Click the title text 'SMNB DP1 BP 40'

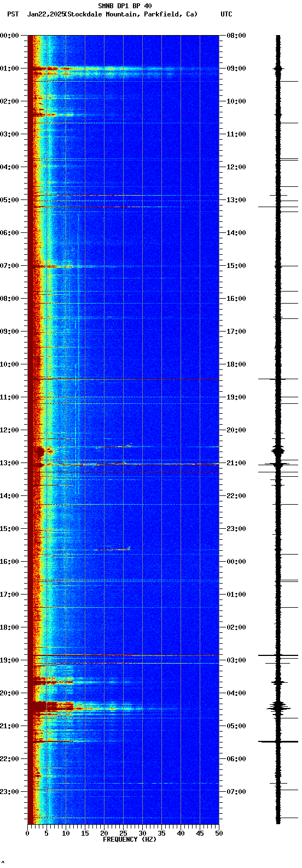tap(125, 6)
